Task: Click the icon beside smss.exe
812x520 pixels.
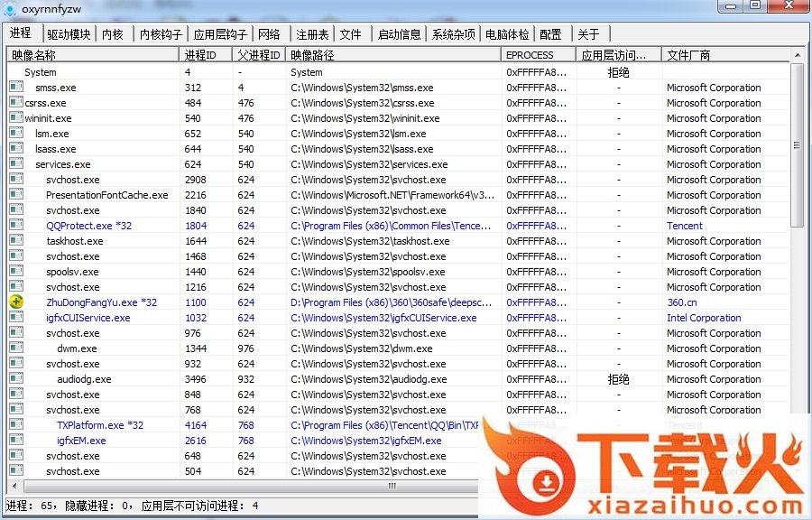Action: coord(16,87)
